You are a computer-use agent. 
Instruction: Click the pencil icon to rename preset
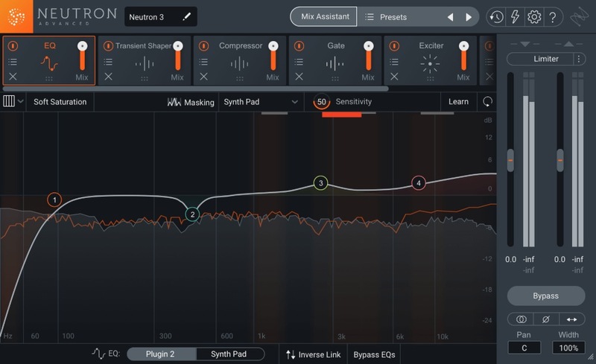point(187,16)
